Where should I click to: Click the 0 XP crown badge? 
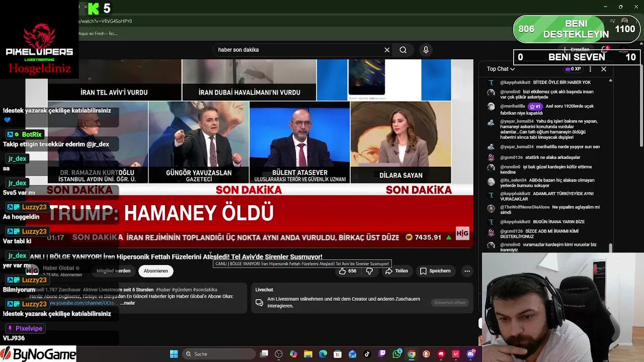(x=573, y=69)
